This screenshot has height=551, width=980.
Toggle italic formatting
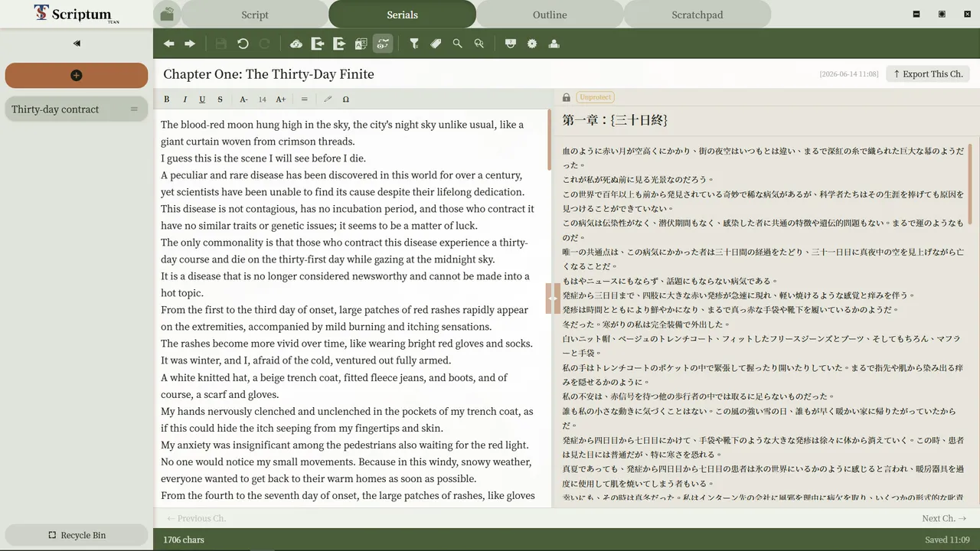click(185, 99)
